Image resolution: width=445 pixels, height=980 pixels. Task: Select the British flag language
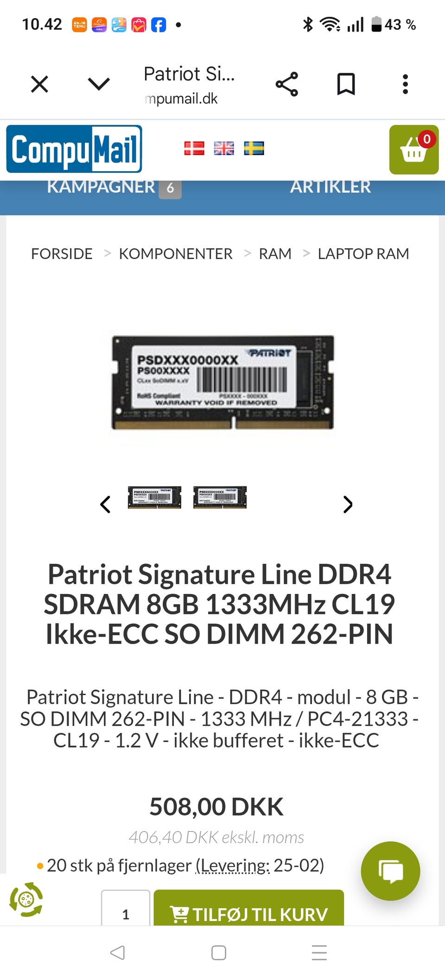coord(224,148)
